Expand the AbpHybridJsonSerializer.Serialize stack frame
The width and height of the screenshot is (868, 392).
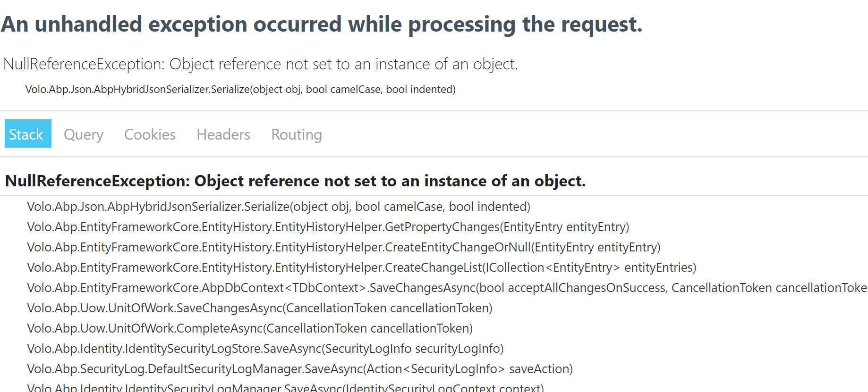tap(278, 207)
